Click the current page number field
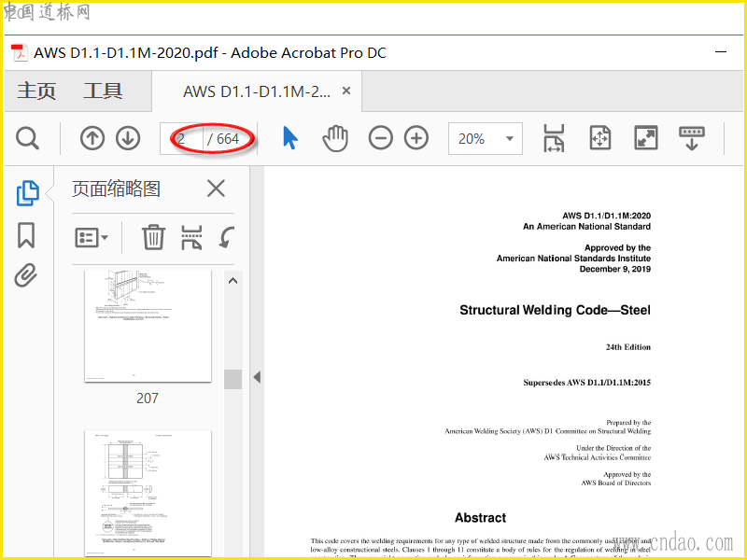The image size is (747, 560). click(182, 138)
